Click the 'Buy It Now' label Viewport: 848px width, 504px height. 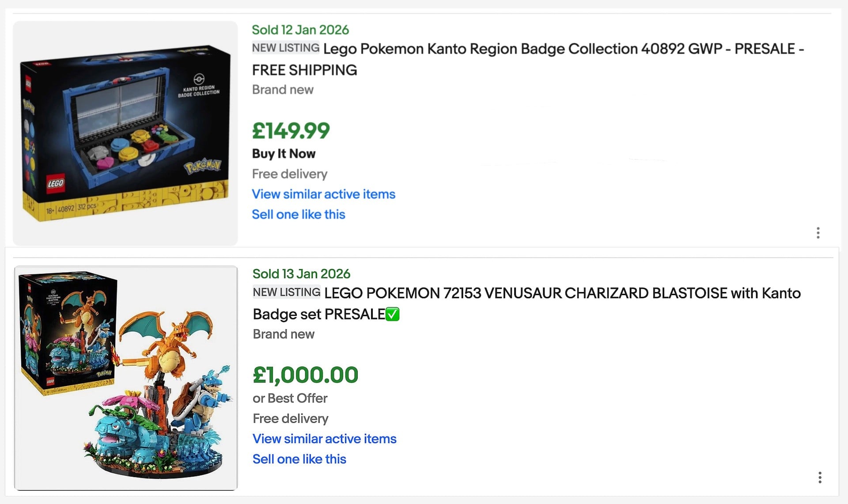pyautogui.click(x=284, y=153)
